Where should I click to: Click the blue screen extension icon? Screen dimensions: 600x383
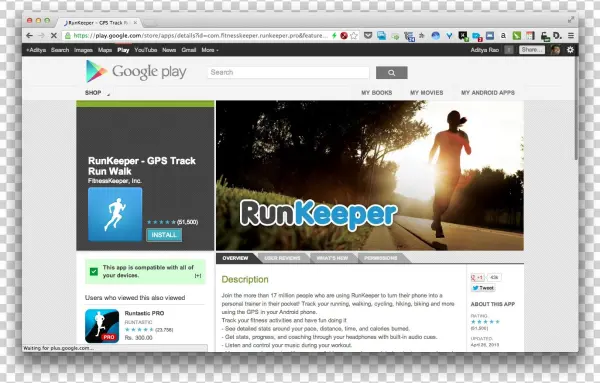click(x=490, y=36)
